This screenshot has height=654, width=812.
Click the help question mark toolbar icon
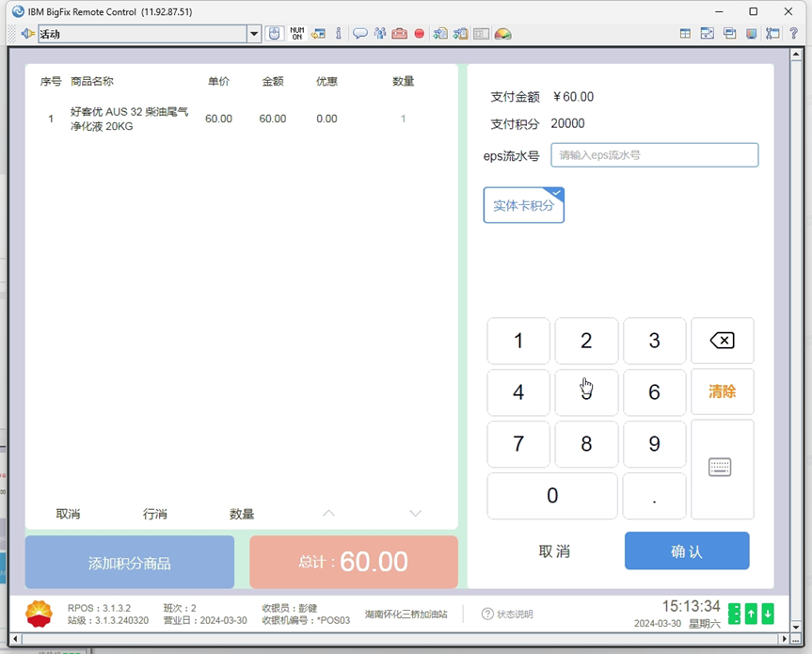[x=794, y=34]
